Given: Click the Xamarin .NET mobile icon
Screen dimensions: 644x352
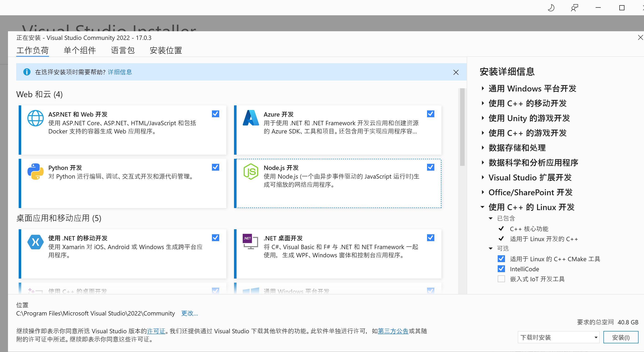Looking at the screenshot, I should (35, 242).
